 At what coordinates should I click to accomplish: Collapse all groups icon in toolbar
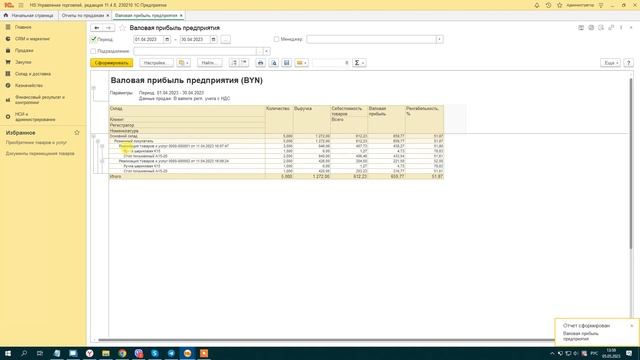(244, 63)
